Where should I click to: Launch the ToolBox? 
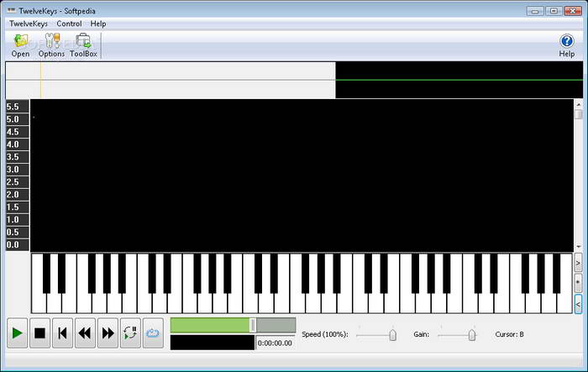pyautogui.click(x=83, y=45)
